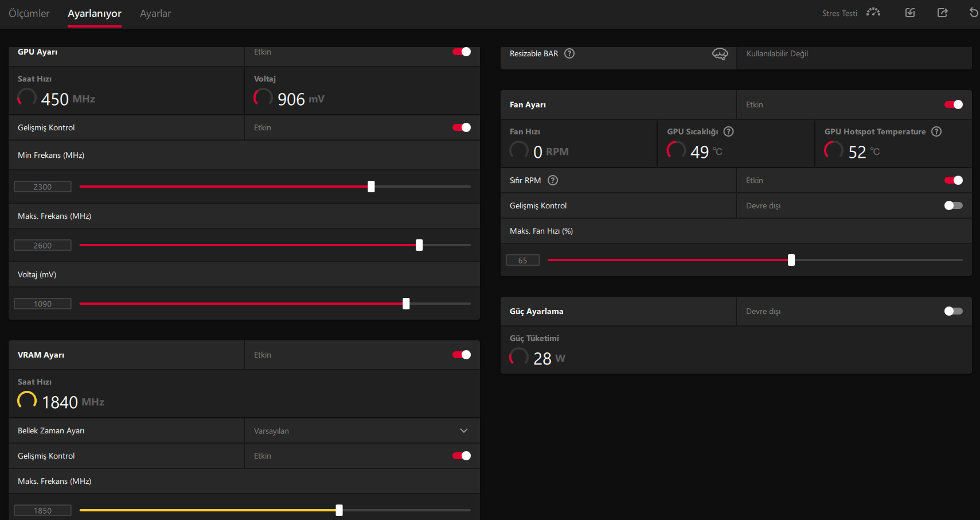Disable Gelişmiş Kontrol under GPU Ayarı
Image resolution: width=980 pixels, height=520 pixels.
(462, 127)
